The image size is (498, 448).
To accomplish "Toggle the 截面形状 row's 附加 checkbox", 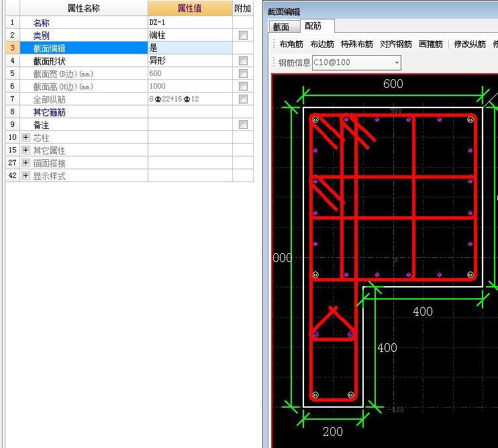I will 243,60.
